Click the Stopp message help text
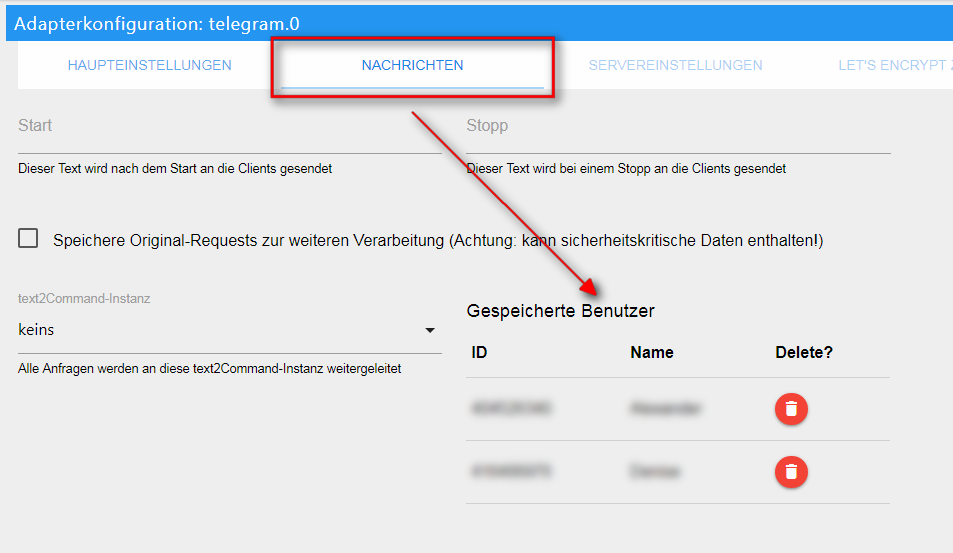The image size is (953, 553). coord(626,168)
